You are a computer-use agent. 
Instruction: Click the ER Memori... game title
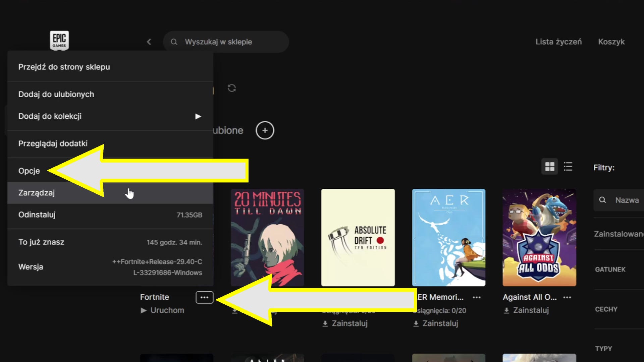[x=440, y=297]
